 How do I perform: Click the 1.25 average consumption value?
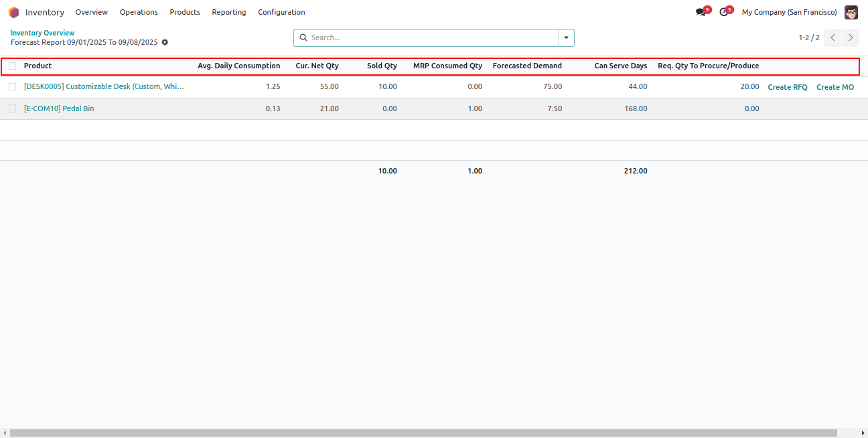click(273, 87)
